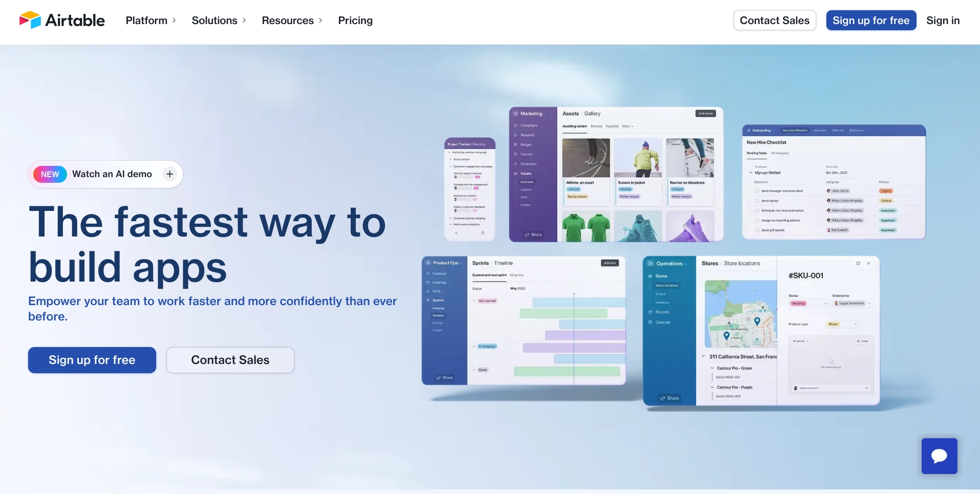The image size is (980, 494).
Task: Click the Sign in link
Action: pyautogui.click(x=943, y=20)
